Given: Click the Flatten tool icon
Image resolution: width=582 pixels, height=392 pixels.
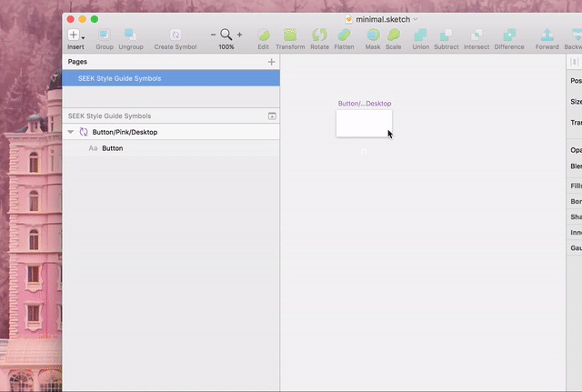Looking at the screenshot, I should (x=344, y=35).
